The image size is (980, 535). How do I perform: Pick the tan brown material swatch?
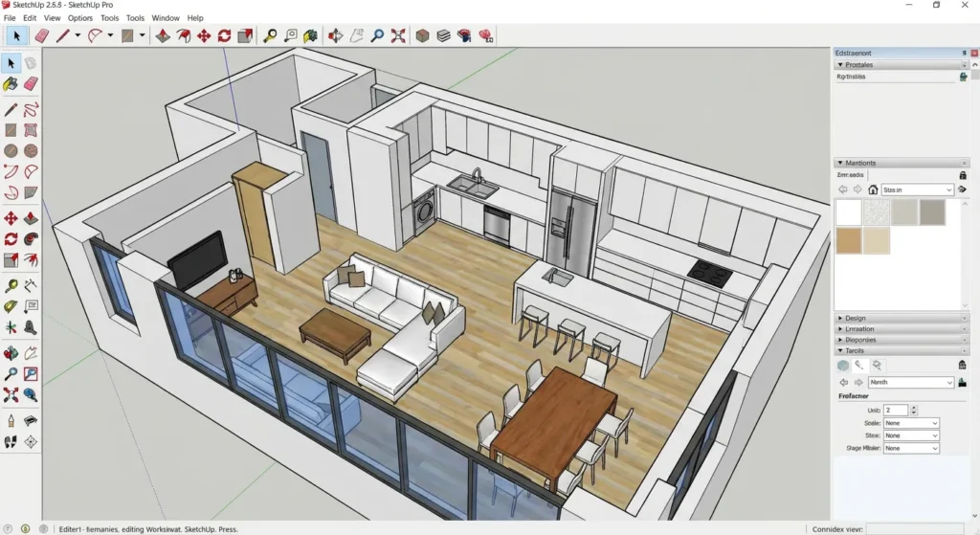(x=849, y=241)
